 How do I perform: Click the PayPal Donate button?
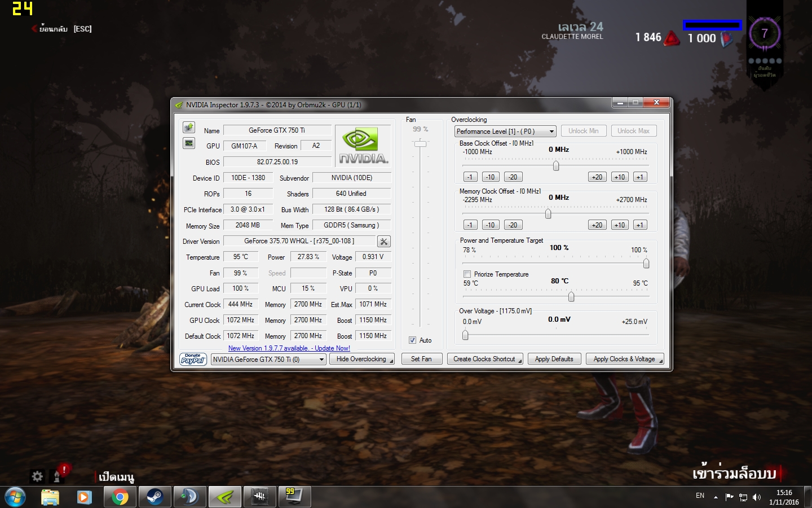(x=193, y=359)
